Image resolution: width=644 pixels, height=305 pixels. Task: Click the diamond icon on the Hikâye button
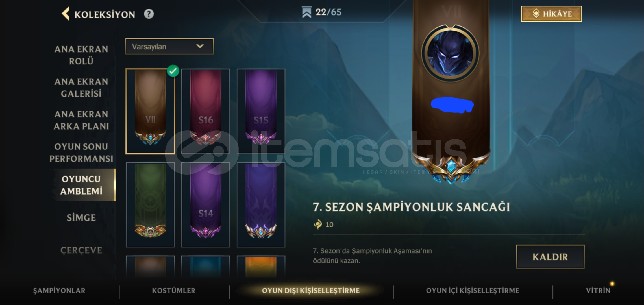pyautogui.click(x=536, y=14)
